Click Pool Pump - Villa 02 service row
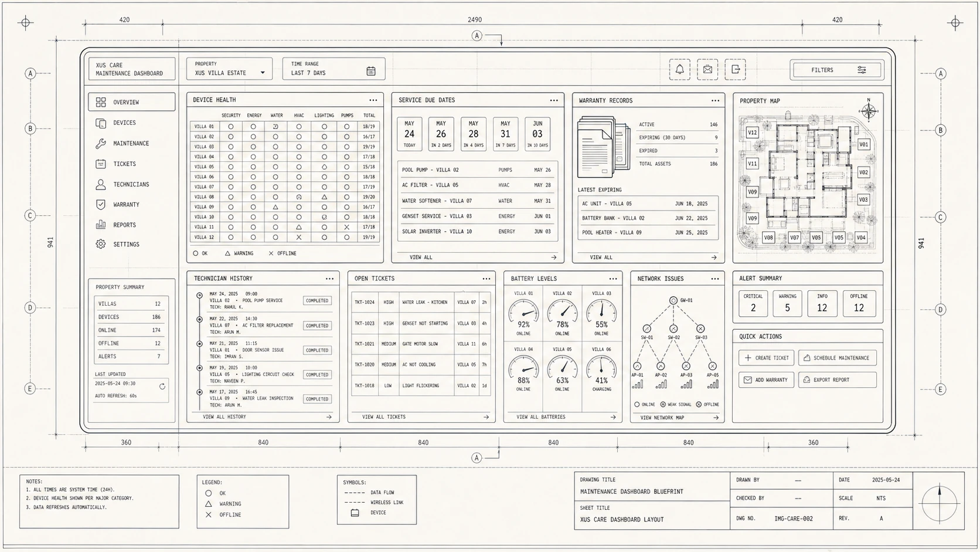The height and width of the screenshot is (552, 980). pyautogui.click(x=477, y=170)
